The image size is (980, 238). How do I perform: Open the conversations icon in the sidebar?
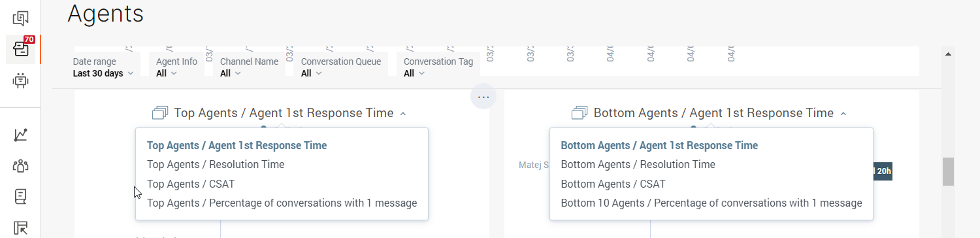coord(20,18)
